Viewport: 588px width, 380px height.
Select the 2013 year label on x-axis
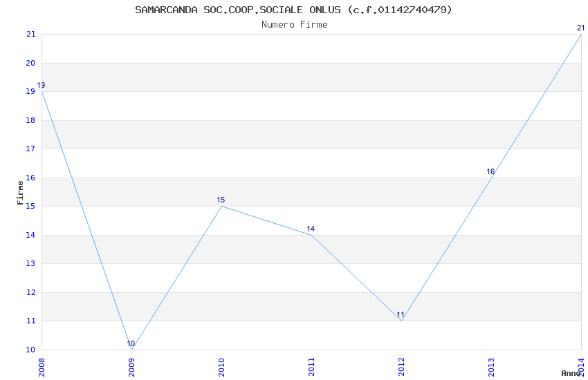tap(492, 368)
